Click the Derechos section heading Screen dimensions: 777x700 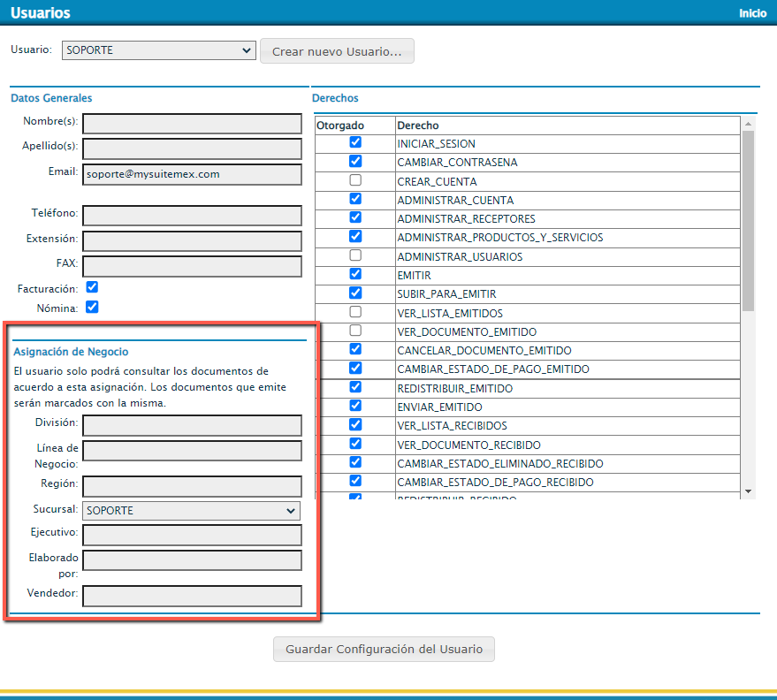[x=335, y=98]
